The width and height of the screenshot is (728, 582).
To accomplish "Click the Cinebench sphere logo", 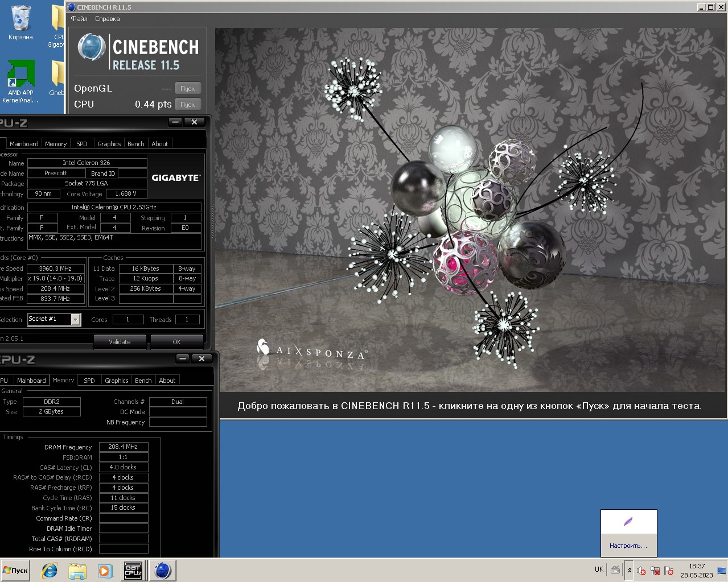I will coord(91,47).
